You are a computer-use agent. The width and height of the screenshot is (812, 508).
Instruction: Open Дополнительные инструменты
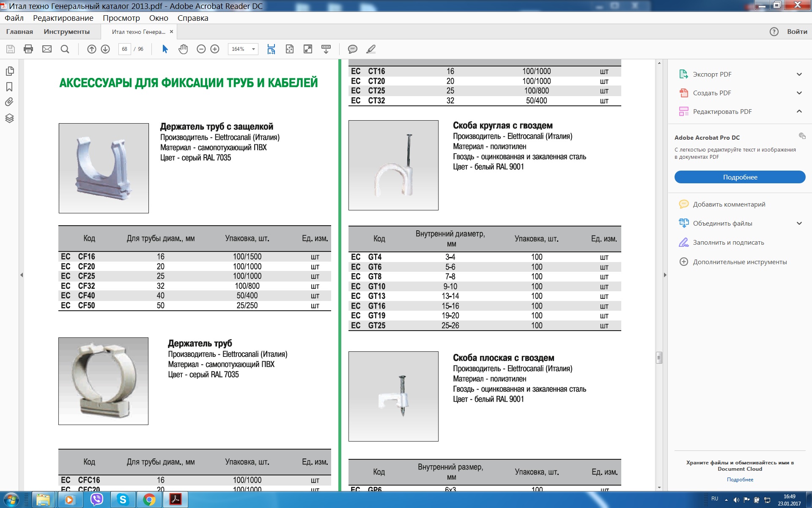740,262
